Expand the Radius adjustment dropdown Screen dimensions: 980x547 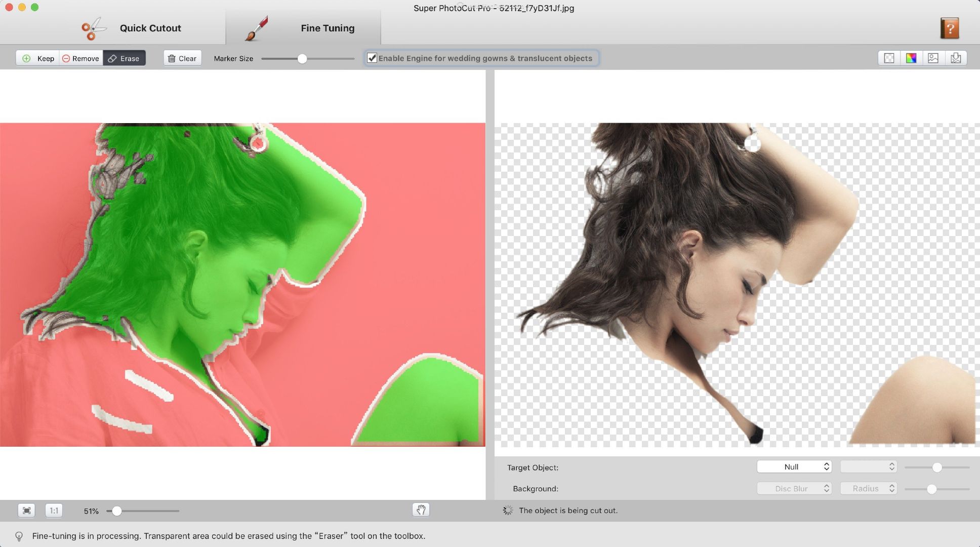[x=868, y=487]
